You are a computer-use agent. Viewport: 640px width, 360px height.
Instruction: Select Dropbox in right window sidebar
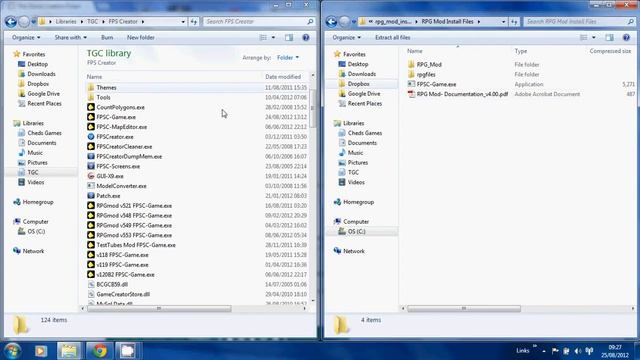tap(358, 84)
